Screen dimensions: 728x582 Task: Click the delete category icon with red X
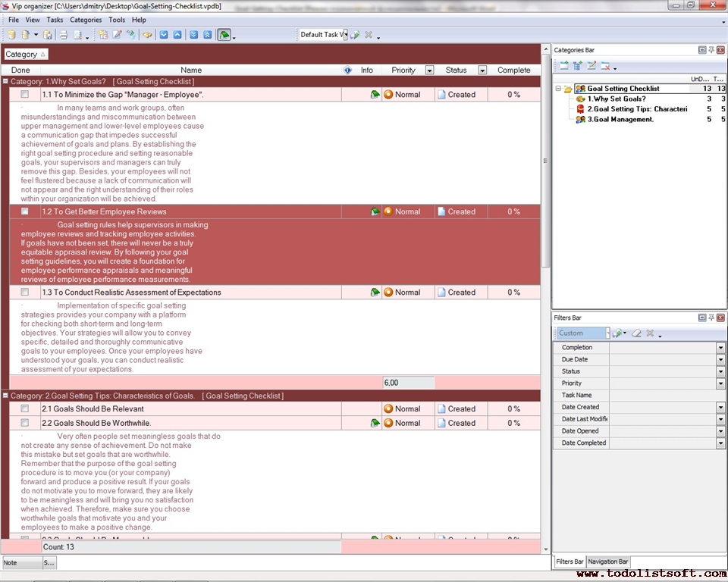point(605,66)
